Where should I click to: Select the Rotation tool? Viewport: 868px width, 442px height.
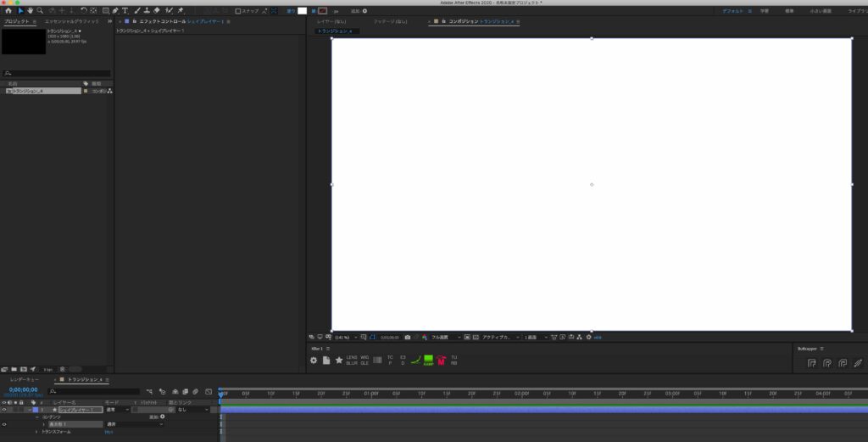84,10
